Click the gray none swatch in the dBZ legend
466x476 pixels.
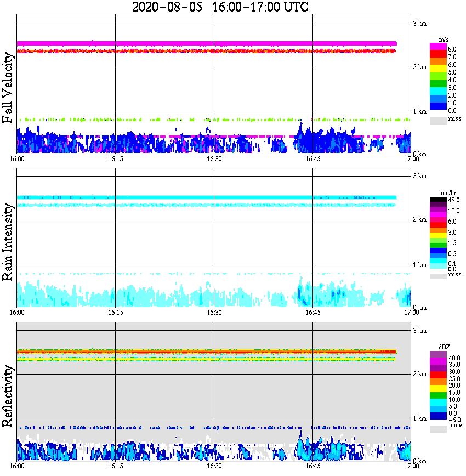coord(438,429)
